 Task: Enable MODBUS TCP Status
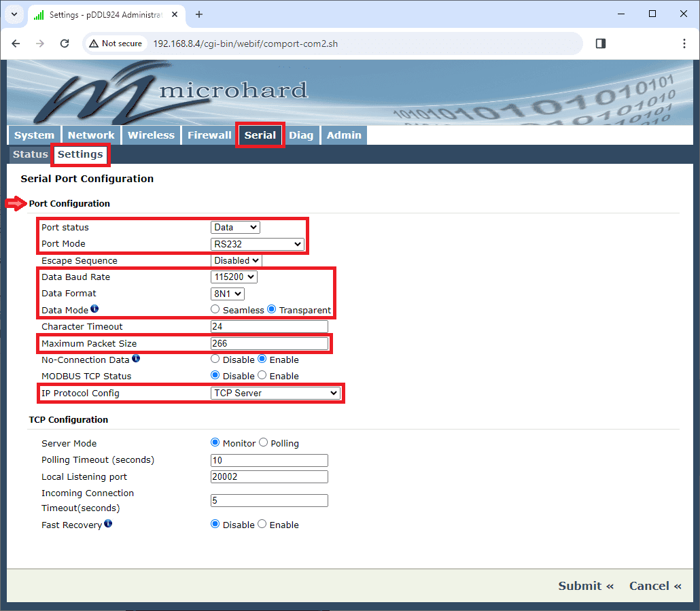click(x=262, y=376)
